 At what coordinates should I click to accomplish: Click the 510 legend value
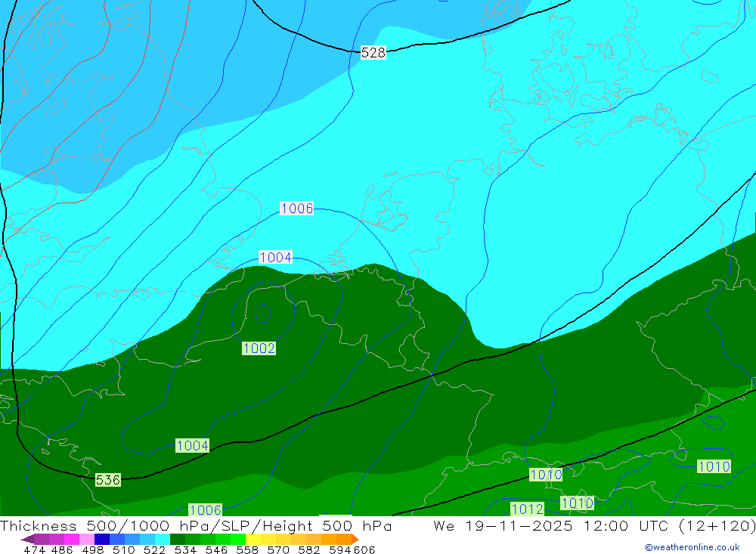point(124,550)
